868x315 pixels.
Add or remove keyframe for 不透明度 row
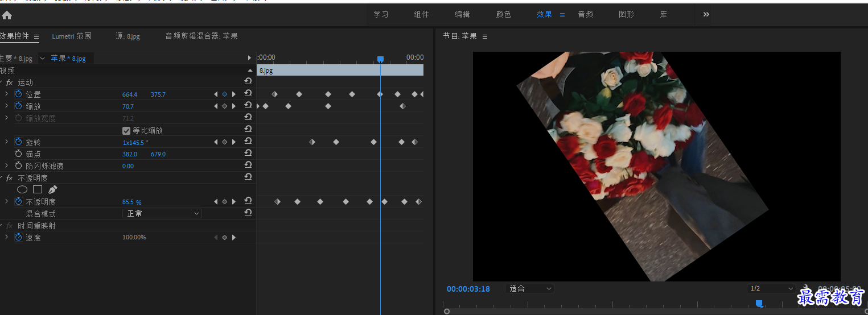coord(224,201)
